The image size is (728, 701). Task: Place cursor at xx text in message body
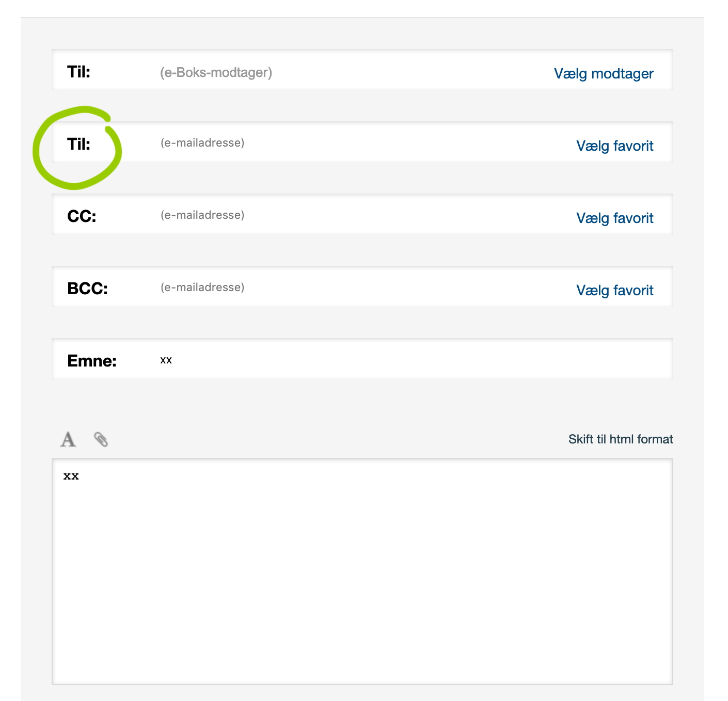point(71,476)
